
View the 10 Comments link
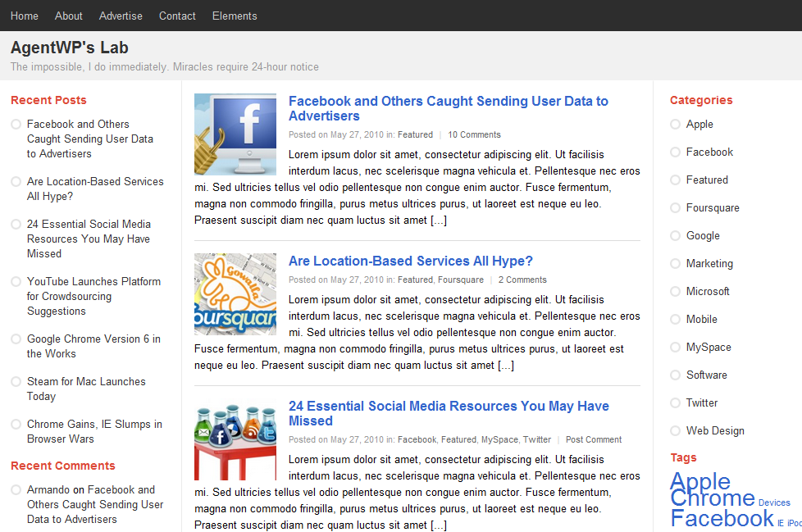[x=474, y=135]
